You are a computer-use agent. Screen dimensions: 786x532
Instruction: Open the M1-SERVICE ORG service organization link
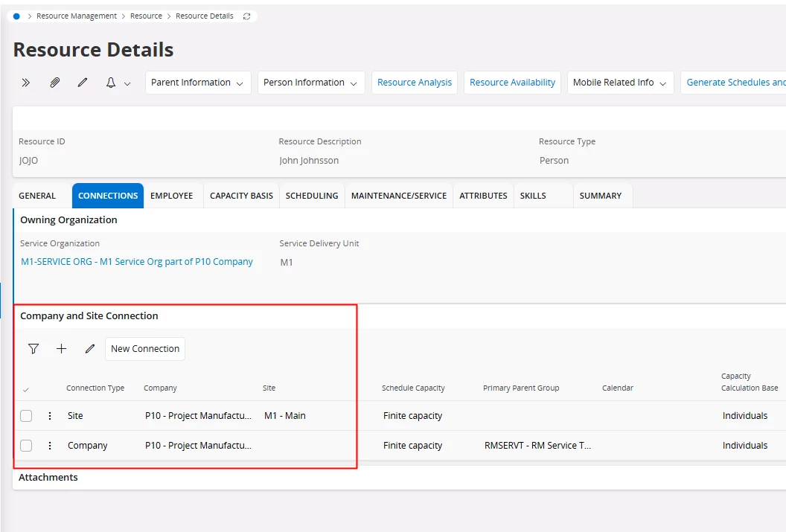point(137,262)
